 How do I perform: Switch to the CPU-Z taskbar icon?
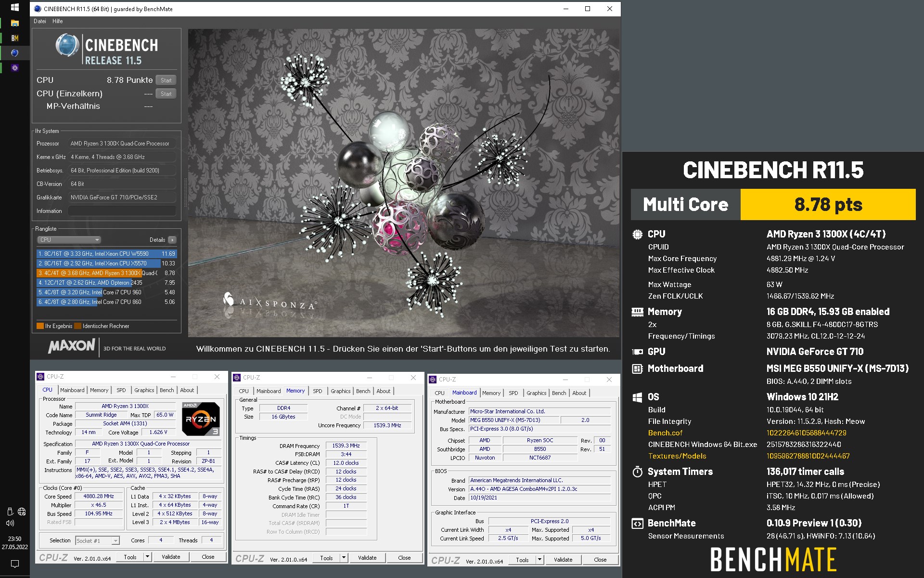pyautogui.click(x=14, y=68)
